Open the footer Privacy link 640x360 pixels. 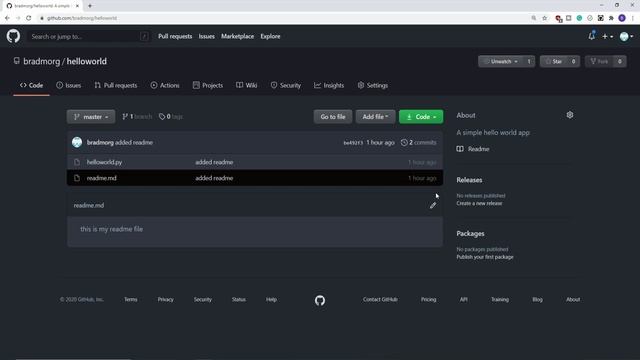coord(166,299)
